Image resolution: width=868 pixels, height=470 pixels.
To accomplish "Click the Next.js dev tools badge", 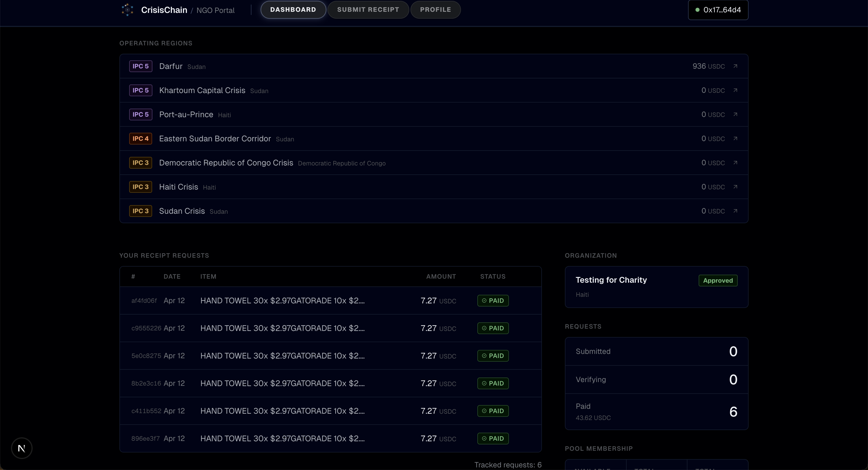I will tap(22, 448).
